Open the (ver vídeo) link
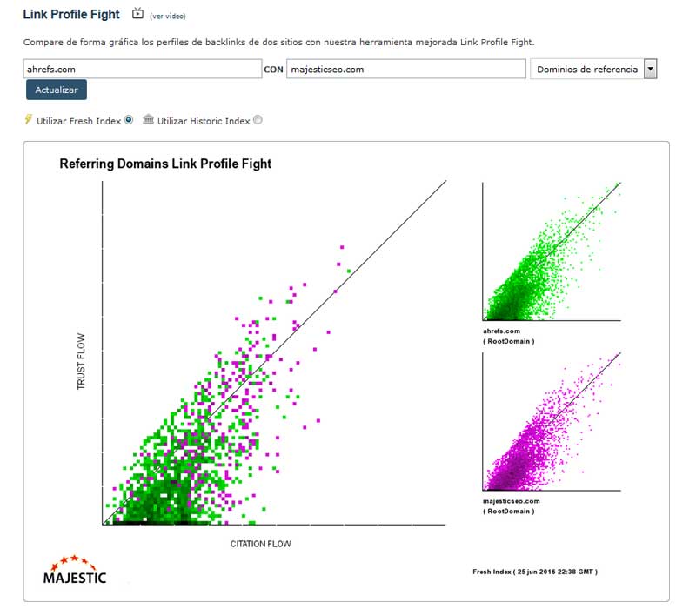The width and height of the screenshot is (696, 616). [168, 16]
